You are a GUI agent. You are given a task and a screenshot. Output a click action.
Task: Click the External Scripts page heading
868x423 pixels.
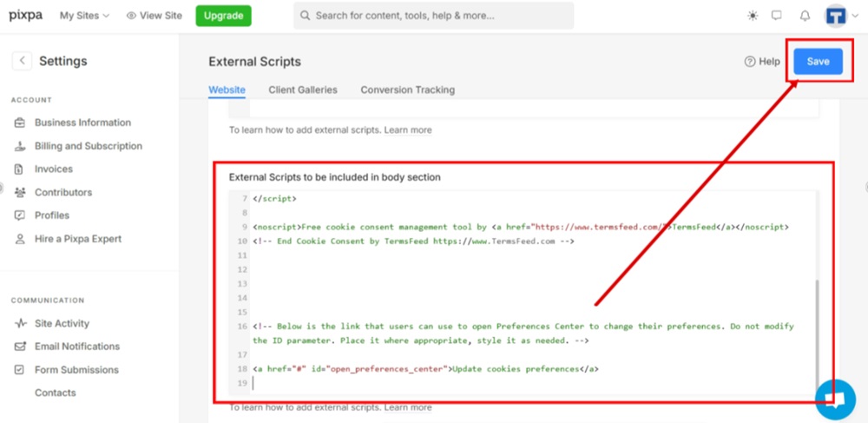click(x=254, y=62)
